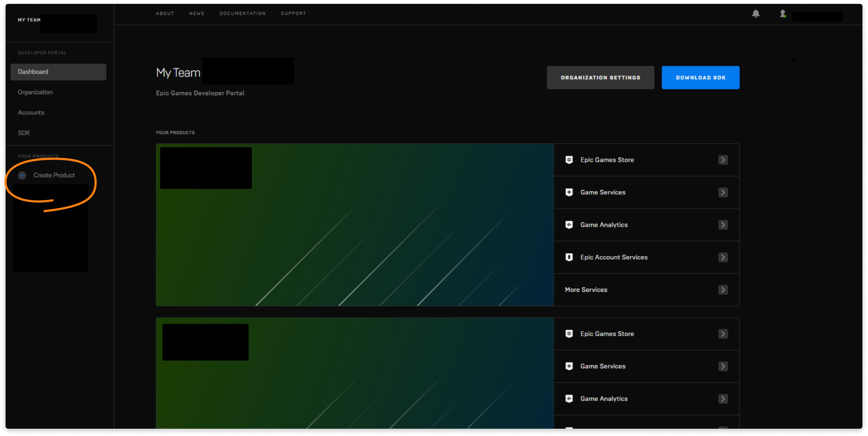Image resolution: width=868 pixels, height=436 pixels.
Task: Expand first product's Epic Account Services arrow
Action: [723, 257]
